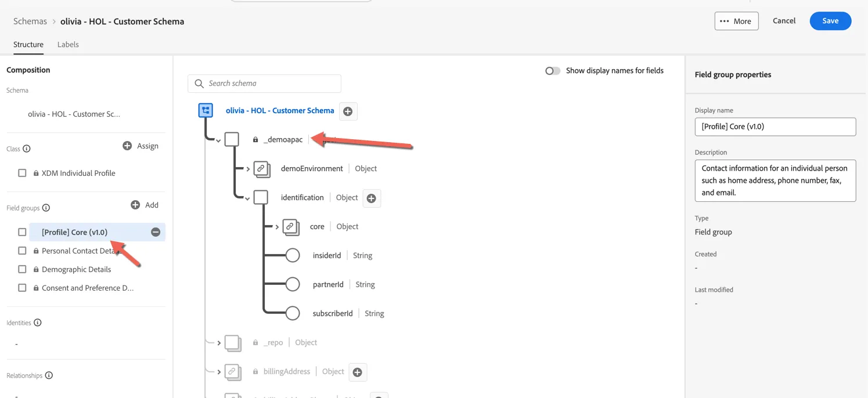The width and height of the screenshot is (868, 398).
Task: Click the Class info icon
Action: [x=27, y=149]
